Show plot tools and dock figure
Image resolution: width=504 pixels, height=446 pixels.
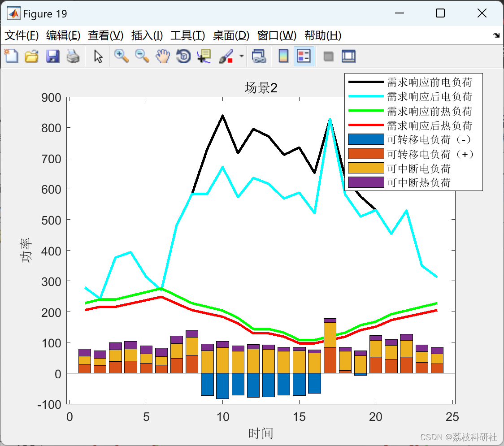(348, 56)
